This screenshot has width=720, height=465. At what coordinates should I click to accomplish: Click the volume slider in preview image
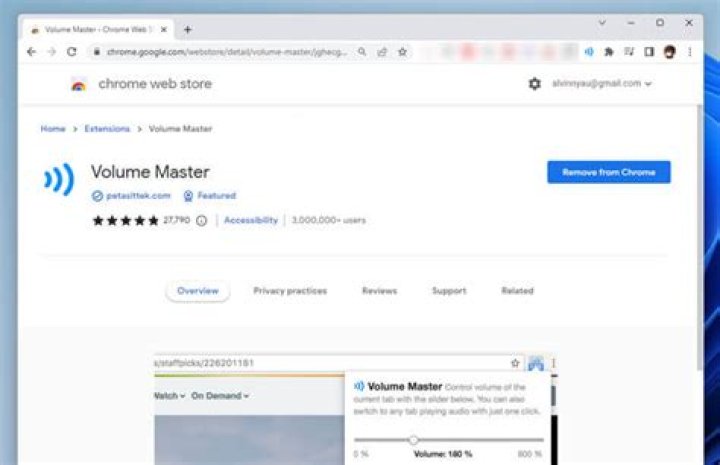point(449,440)
